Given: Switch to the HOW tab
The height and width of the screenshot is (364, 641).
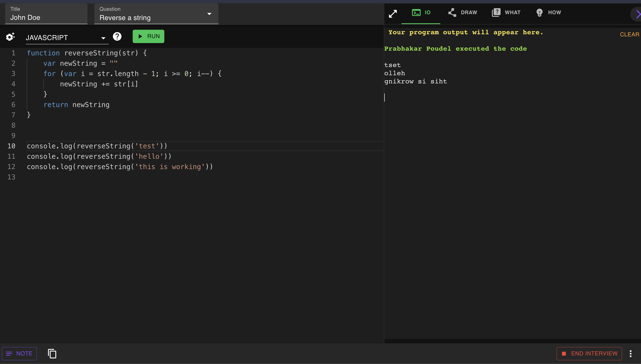Looking at the screenshot, I should click(x=549, y=12).
